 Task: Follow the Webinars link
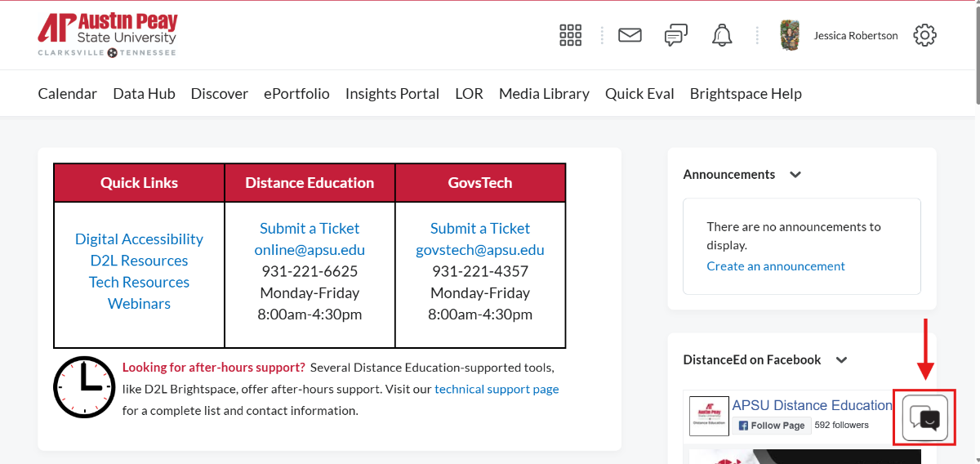(139, 303)
